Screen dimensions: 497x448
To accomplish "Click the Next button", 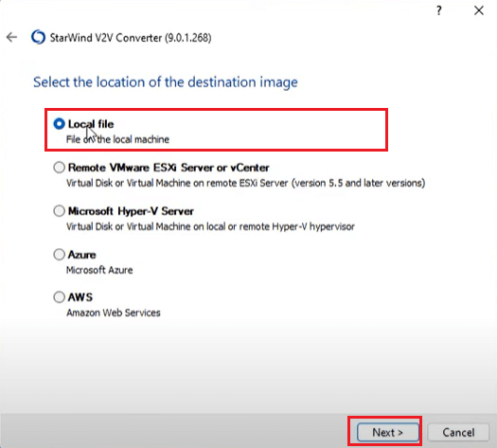I will pos(387,432).
